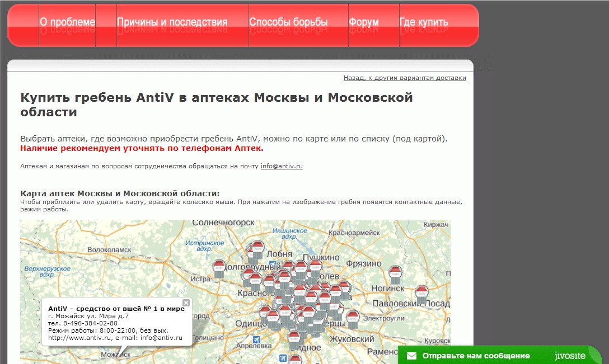The width and height of the screenshot is (609, 364).
Task: Click the Фрязино label on the map
Action: 363,264
